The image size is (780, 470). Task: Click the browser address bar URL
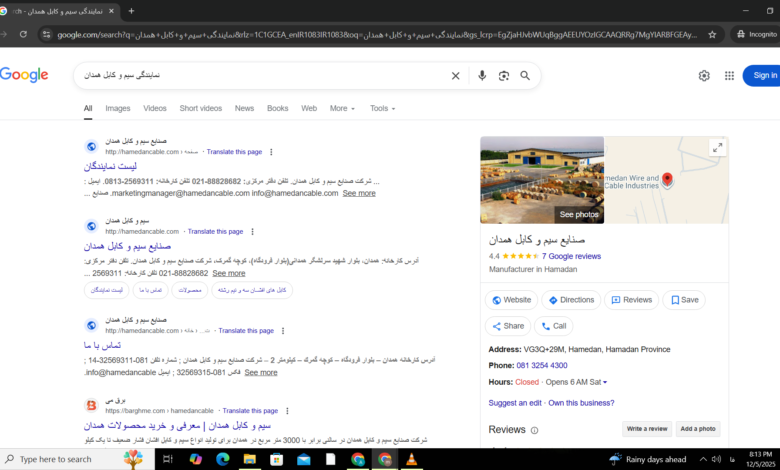(377, 34)
